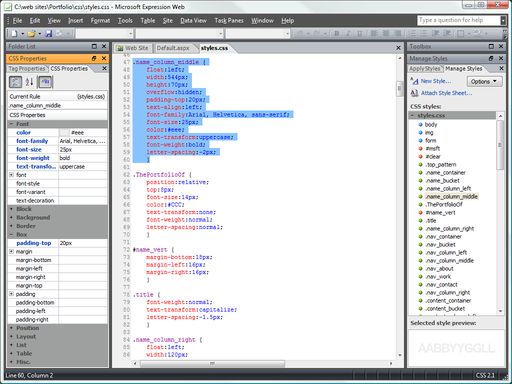Click the Center alignment toolbar icon
This screenshot has width=512, height=384.
tap(386, 33)
